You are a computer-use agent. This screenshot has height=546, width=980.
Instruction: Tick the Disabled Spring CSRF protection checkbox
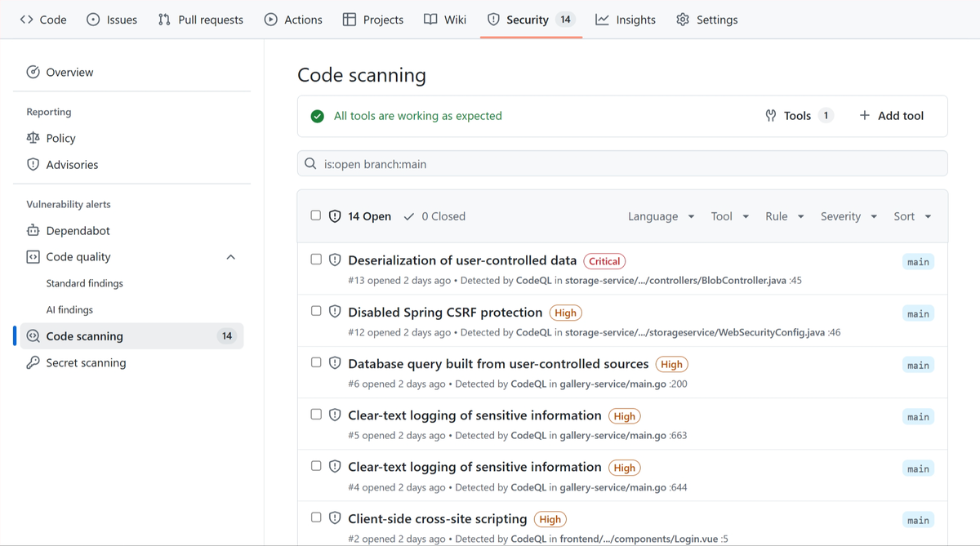click(316, 311)
